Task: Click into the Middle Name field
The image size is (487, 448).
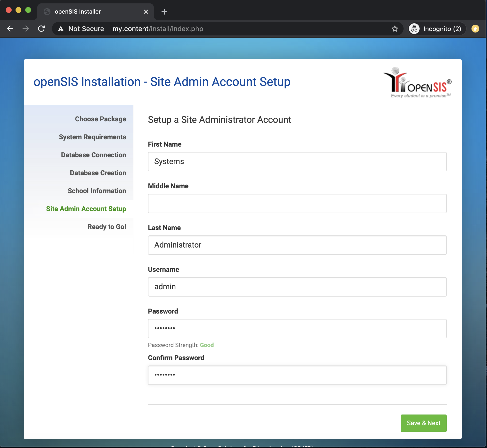Action: point(297,203)
